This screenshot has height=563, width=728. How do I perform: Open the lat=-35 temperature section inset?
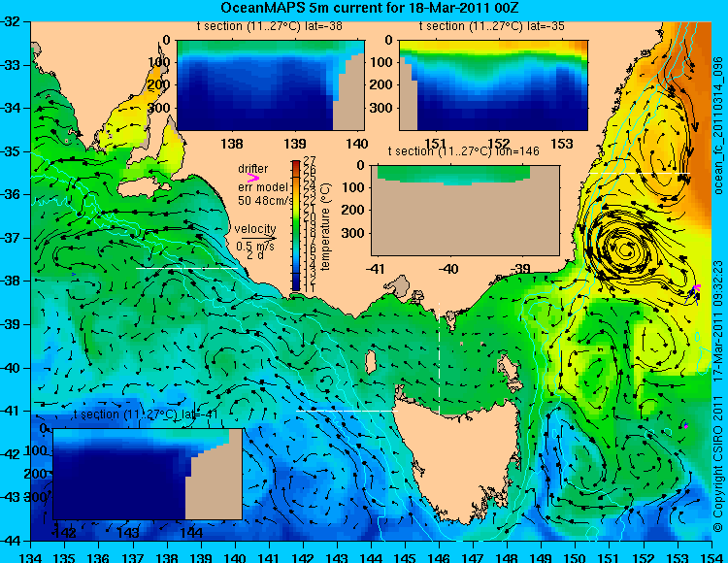click(493, 85)
